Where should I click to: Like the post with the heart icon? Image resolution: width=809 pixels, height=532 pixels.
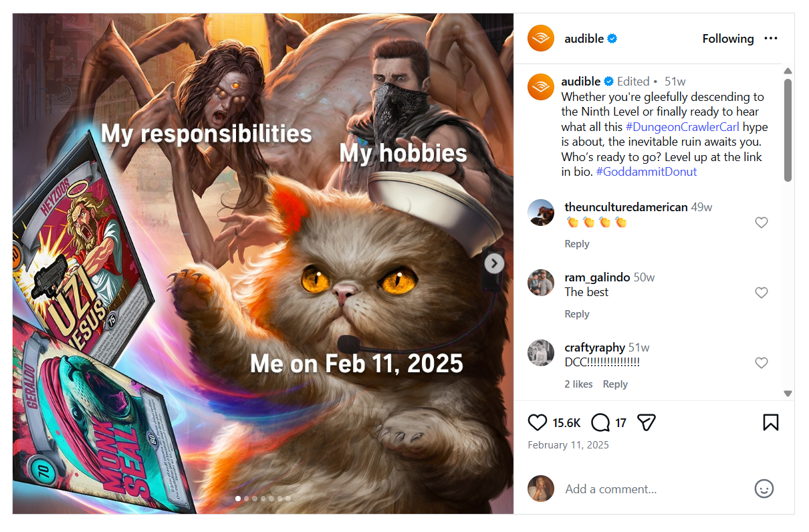pos(538,422)
